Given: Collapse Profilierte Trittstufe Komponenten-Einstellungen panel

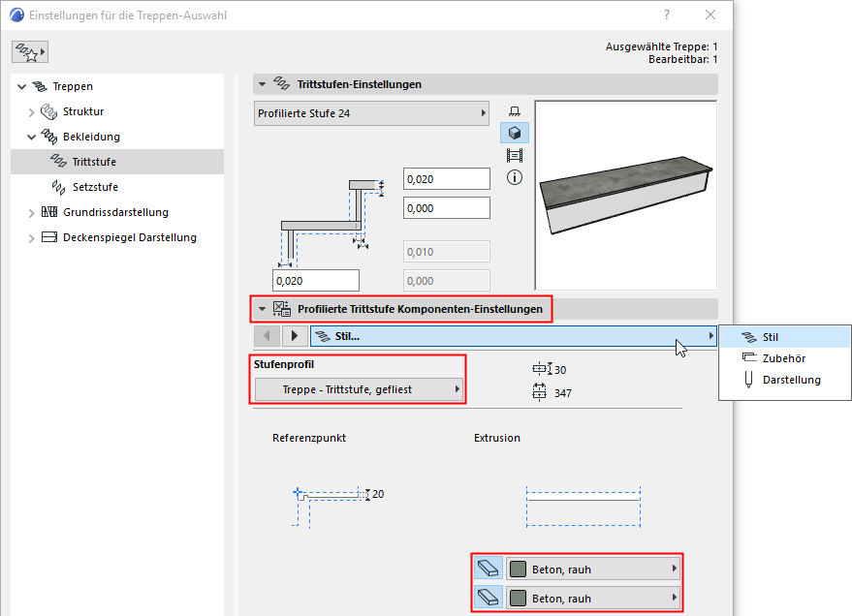Looking at the screenshot, I should pyautogui.click(x=263, y=309).
